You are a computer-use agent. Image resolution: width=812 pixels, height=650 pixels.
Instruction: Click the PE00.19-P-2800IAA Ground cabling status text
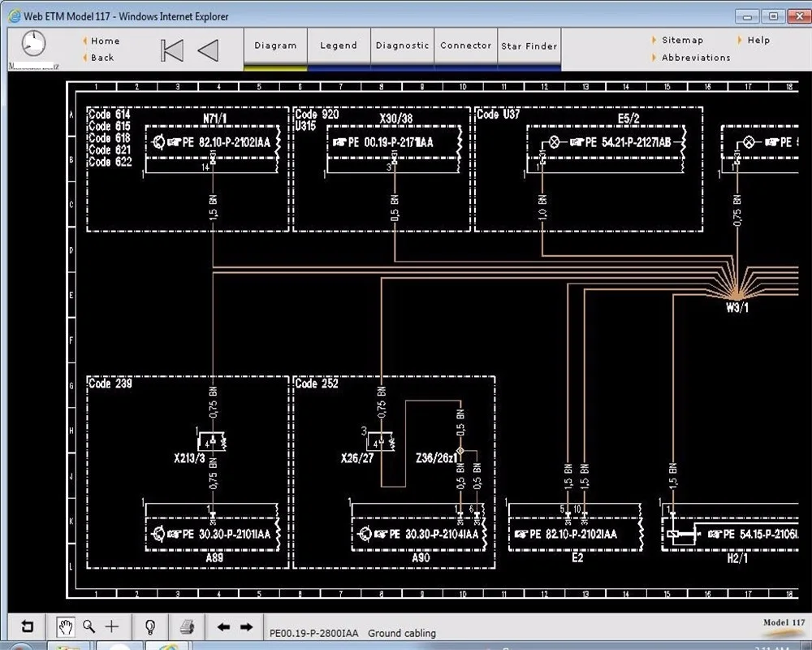[352, 633]
